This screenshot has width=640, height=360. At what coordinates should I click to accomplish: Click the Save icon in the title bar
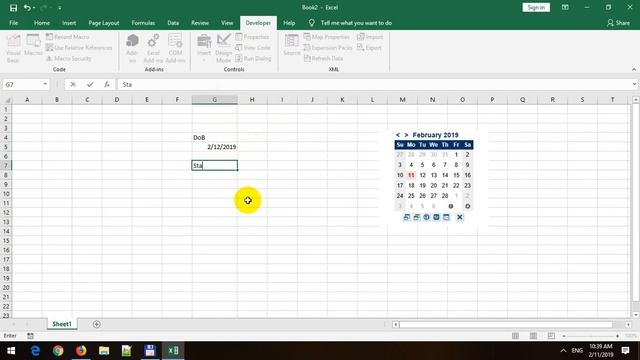[13, 8]
